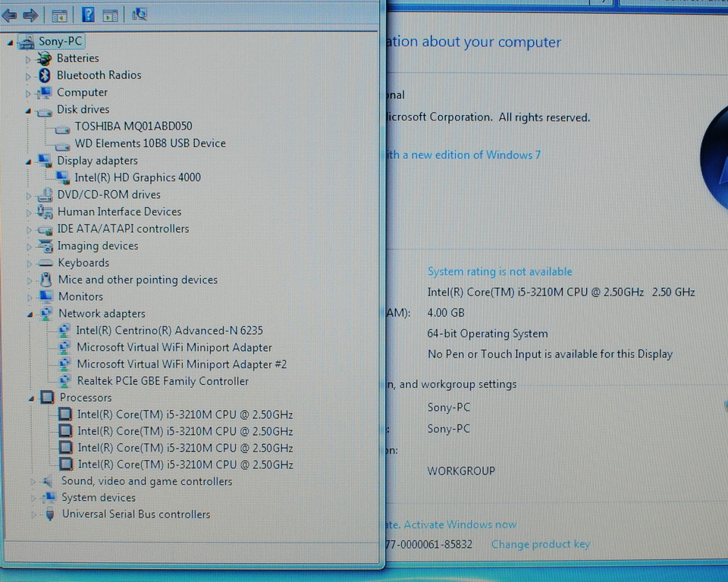Open 'System rating is not available' link
Viewport: 728px width, 582px height.
[x=500, y=271]
